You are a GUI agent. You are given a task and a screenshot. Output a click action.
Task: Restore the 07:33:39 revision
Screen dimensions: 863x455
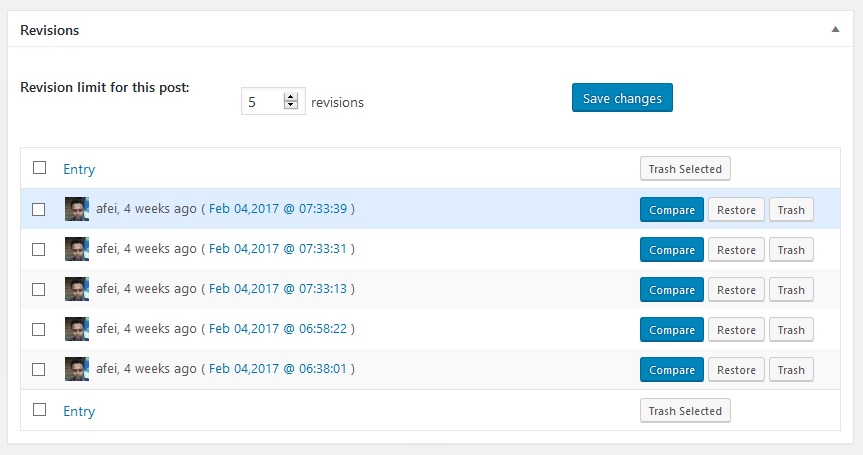coord(736,210)
